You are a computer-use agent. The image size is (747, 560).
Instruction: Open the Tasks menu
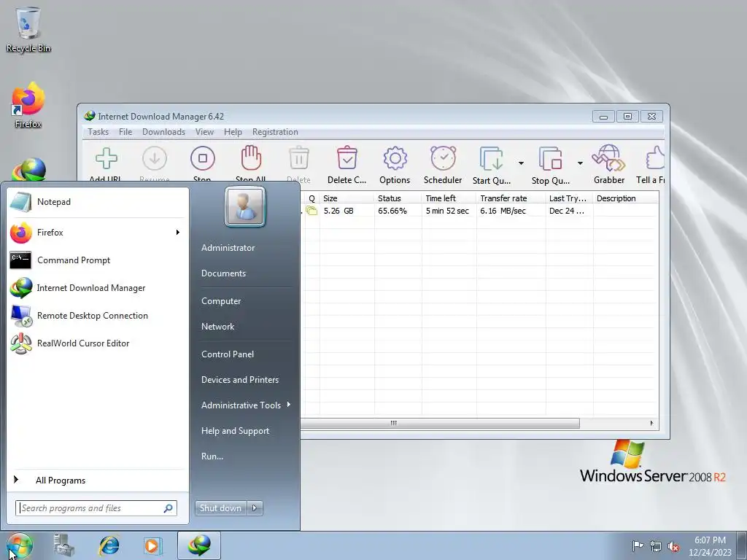[x=98, y=132]
